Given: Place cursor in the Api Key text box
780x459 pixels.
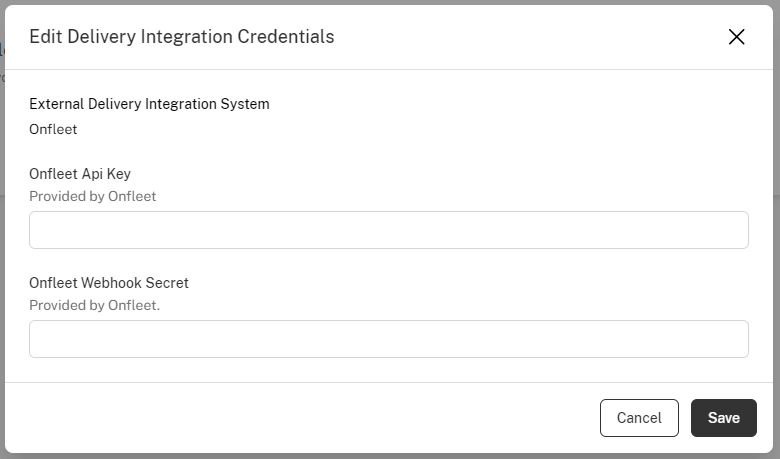Looking at the screenshot, I should pos(388,230).
